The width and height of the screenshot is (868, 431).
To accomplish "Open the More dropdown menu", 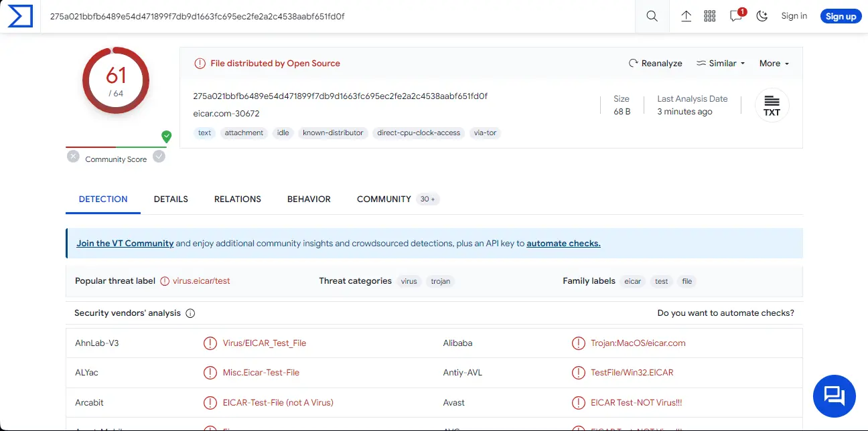I will pyautogui.click(x=774, y=63).
